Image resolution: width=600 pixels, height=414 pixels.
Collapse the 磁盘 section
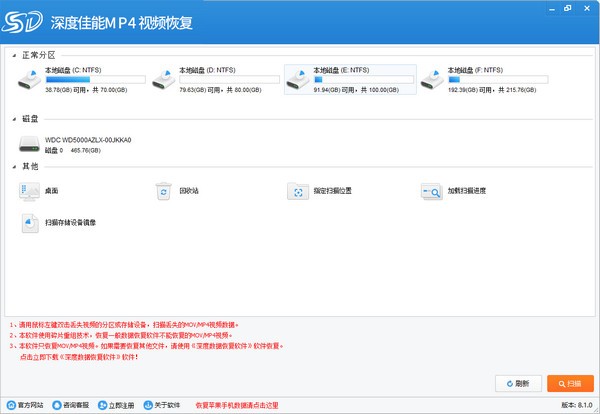14,119
